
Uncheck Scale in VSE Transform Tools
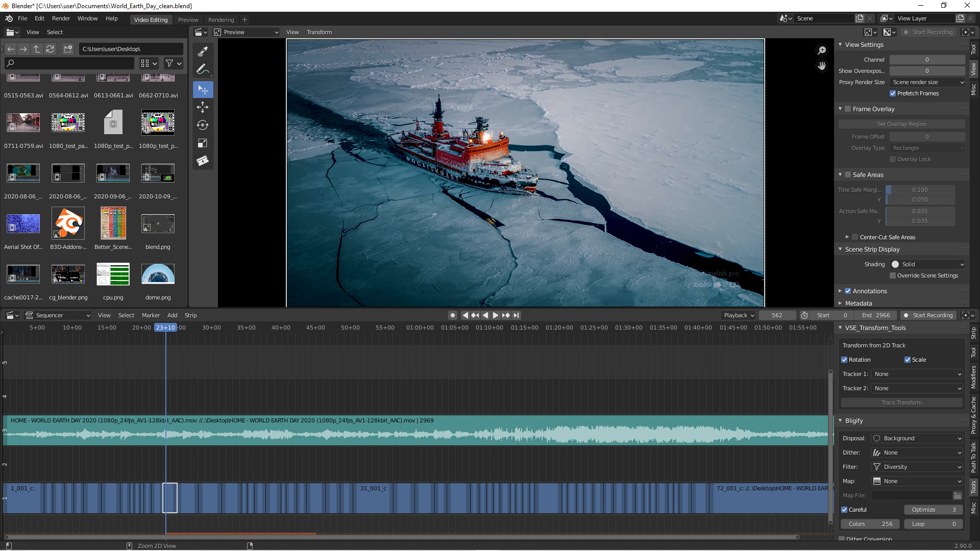click(908, 360)
